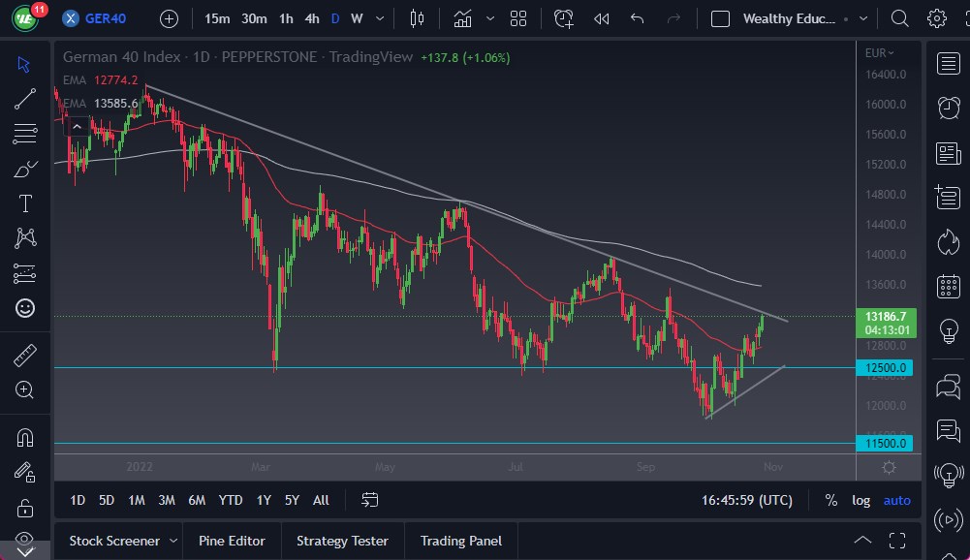Select the XABCD Pattern tool
Image resolution: width=970 pixels, height=560 pixels.
[25, 238]
